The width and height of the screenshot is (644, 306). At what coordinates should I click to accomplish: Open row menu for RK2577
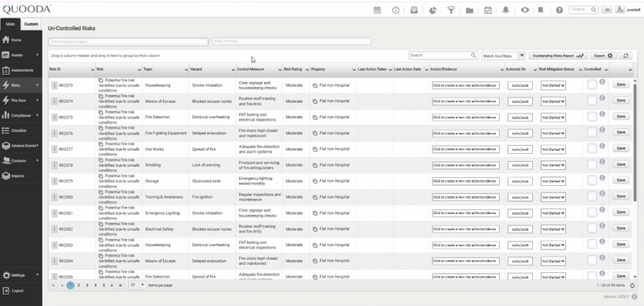click(x=54, y=149)
